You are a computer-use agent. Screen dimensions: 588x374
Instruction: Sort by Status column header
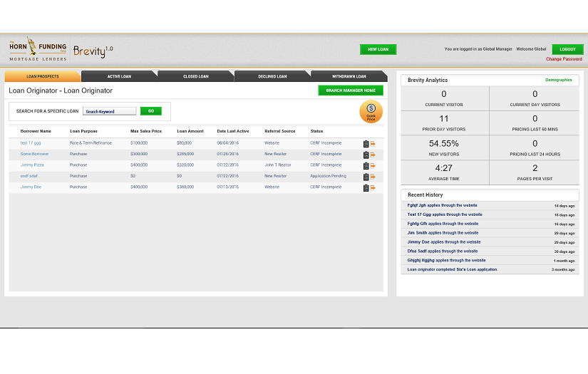click(316, 131)
